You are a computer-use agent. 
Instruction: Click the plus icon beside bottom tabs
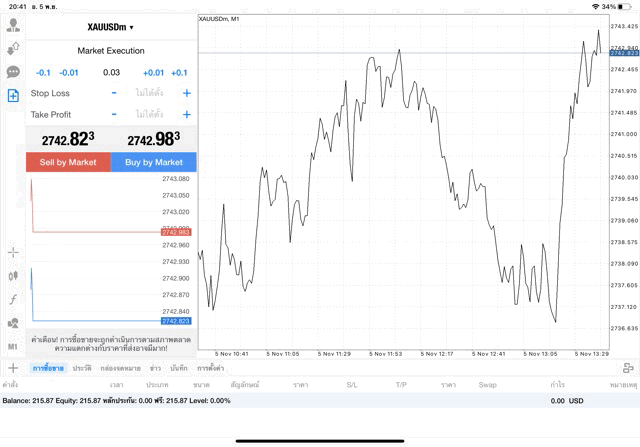click(x=12, y=368)
